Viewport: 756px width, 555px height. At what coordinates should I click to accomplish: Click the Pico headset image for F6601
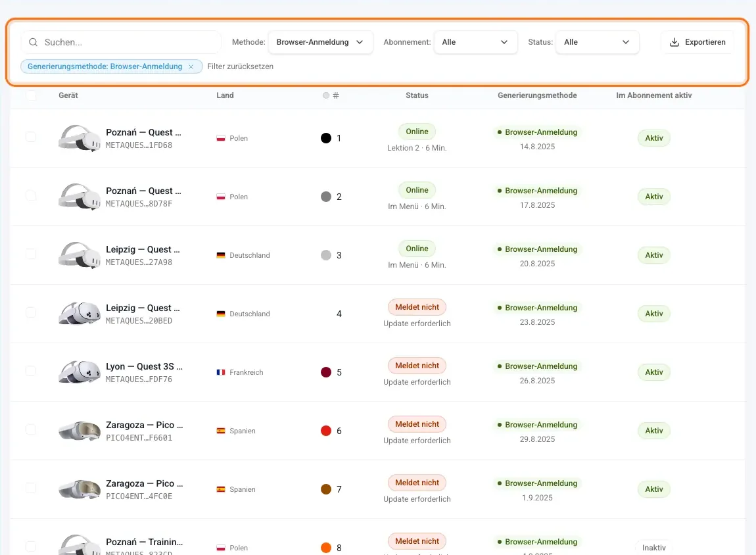tap(80, 431)
